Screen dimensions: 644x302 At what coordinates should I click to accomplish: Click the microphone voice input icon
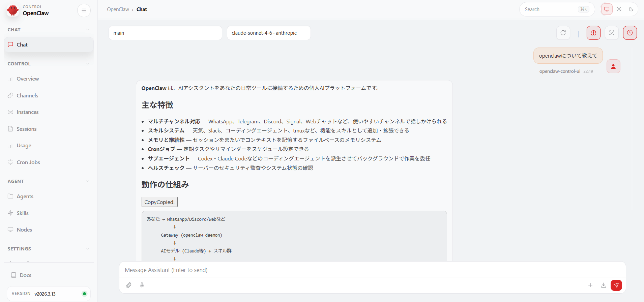tap(142, 285)
